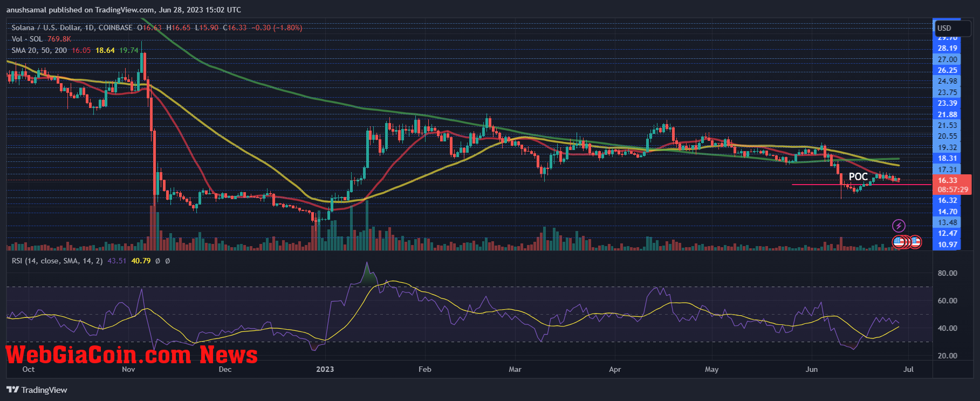980x401 pixels.
Task: Click the 23.75 price level label
Action: click(x=948, y=92)
